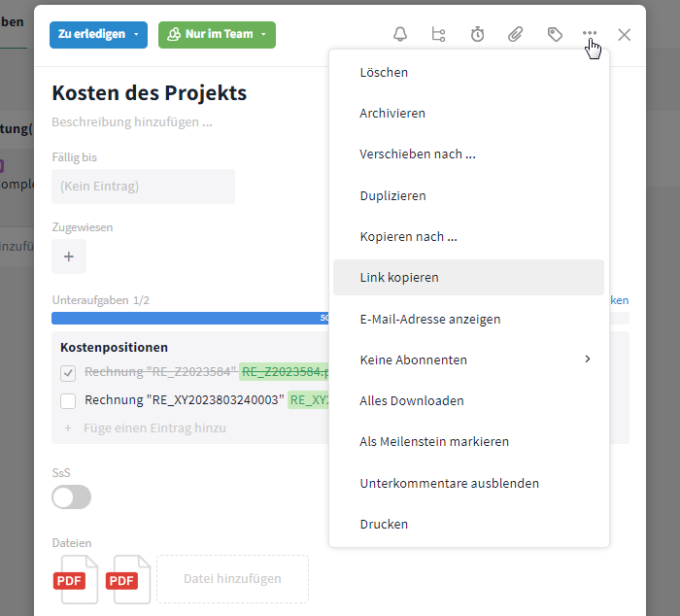Open the green 'RE_Z2023584.p' file link
Image resolution: width=680 pixels, height=616 pixels.
(x=284, y=372)
